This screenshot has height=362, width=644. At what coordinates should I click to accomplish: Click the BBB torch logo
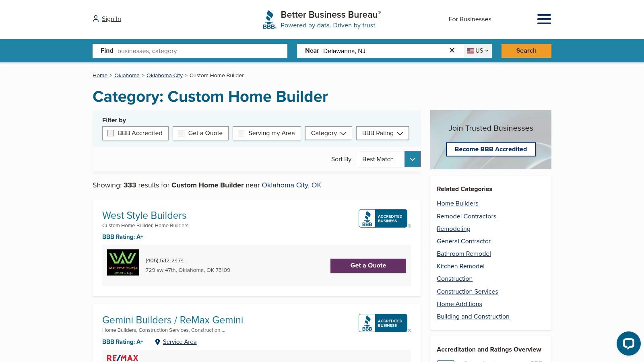269,19
